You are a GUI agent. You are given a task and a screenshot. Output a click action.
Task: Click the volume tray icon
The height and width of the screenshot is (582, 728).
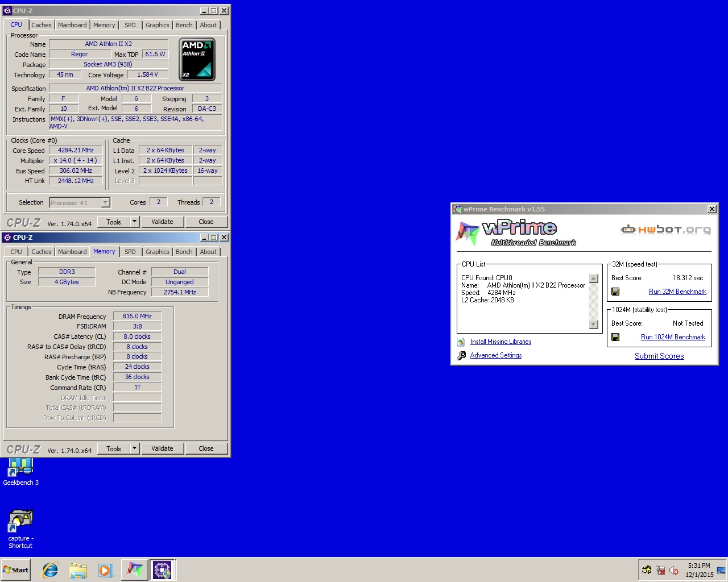(674, 570)
